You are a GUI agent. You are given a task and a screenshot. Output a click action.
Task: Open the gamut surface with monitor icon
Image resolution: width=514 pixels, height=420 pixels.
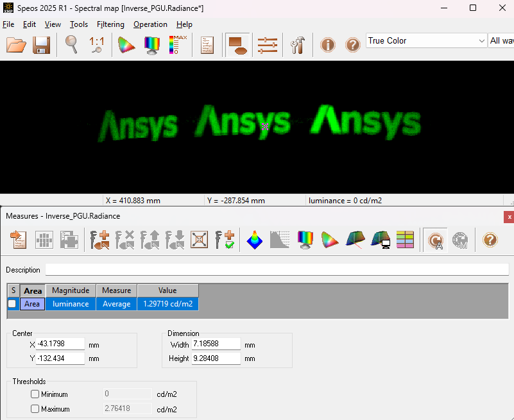[x=381, y=240]
